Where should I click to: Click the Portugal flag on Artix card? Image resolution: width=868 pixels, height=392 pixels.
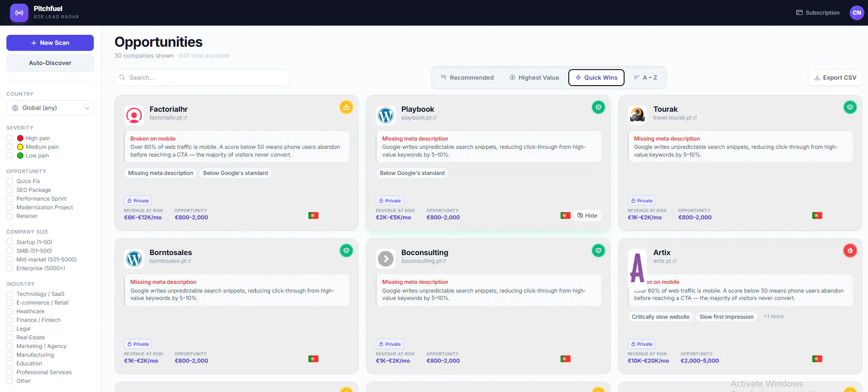(x=817, y=359)
